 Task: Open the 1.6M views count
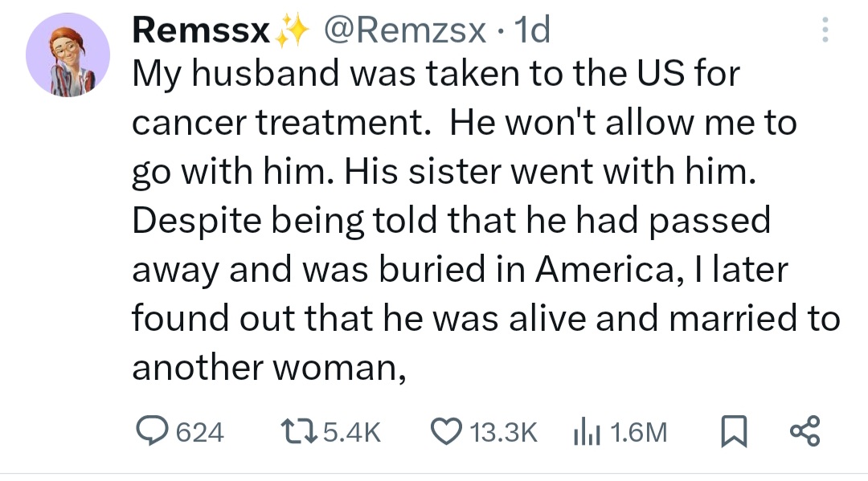(634, 431)
